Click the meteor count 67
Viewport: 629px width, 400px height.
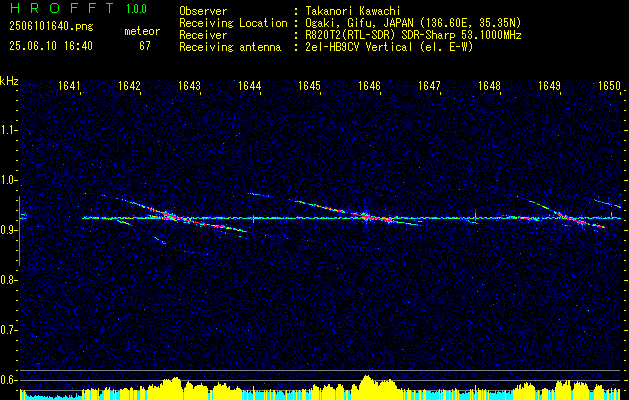point(145,46)
